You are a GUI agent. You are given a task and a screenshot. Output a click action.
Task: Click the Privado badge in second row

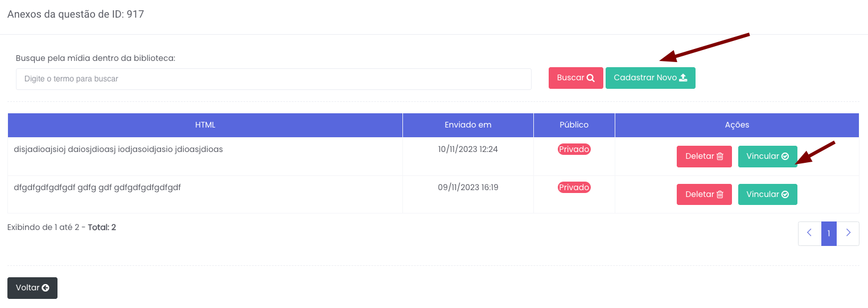574,187
